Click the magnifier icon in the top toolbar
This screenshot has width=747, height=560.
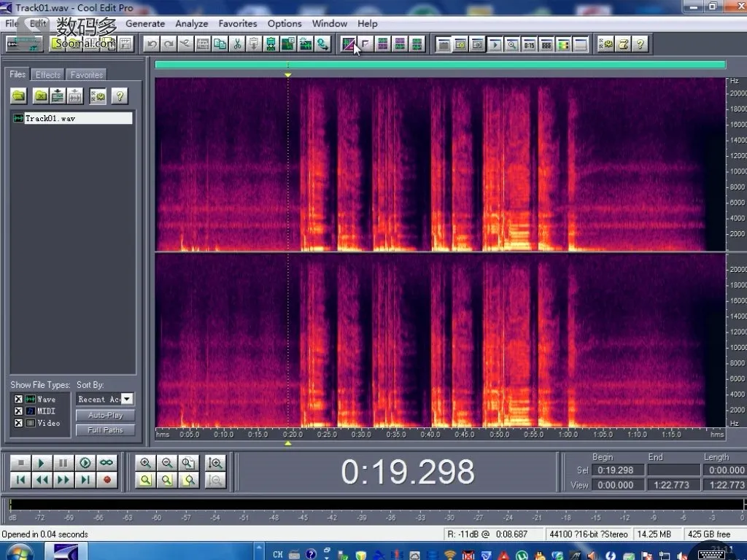pos(512,44)
